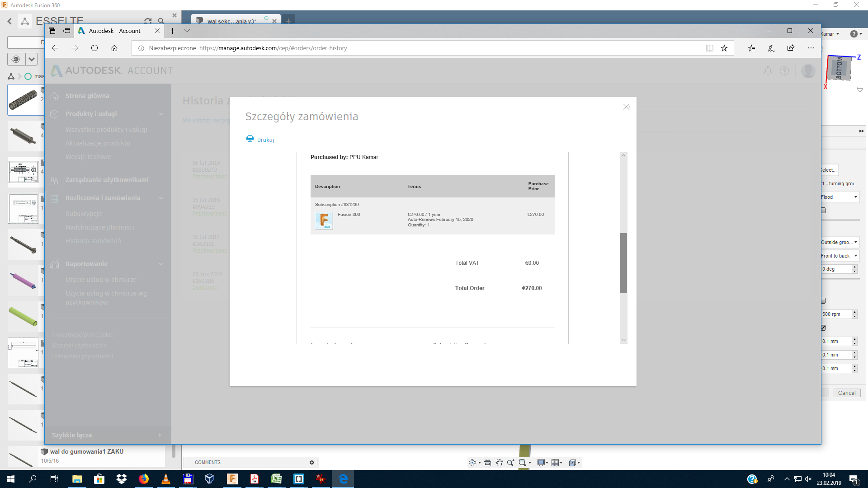Click the Drukuj print icon
This screenshot has height=488, width=868.
pyautogui.click(x=250, y=139)
